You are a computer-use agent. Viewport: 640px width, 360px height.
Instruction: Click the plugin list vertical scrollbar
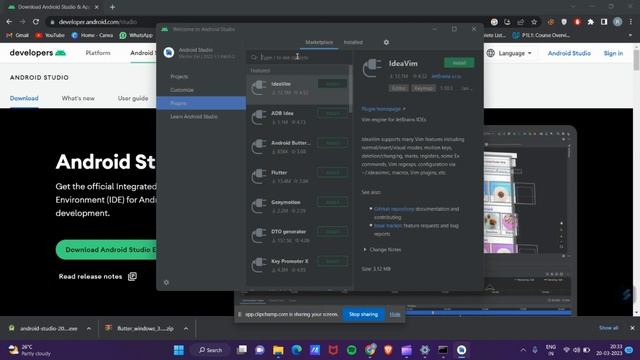click(x=350, y=89)
